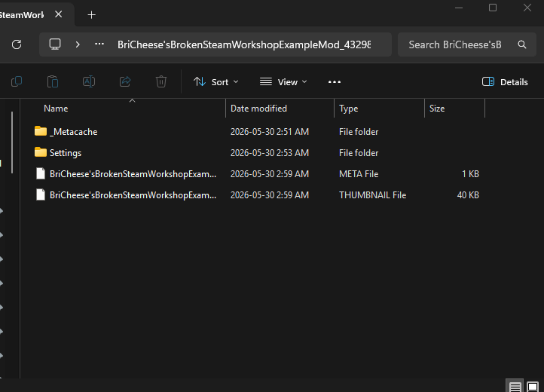This screenshot has width=544, height=392.
Task: Click the file icon of the META file
Action: (41, 173)
